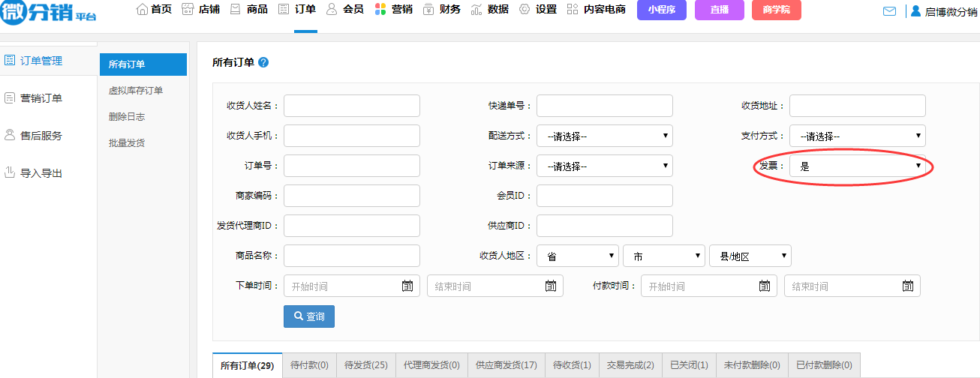Switch to the 待发货(25) tab

(365, 365)
